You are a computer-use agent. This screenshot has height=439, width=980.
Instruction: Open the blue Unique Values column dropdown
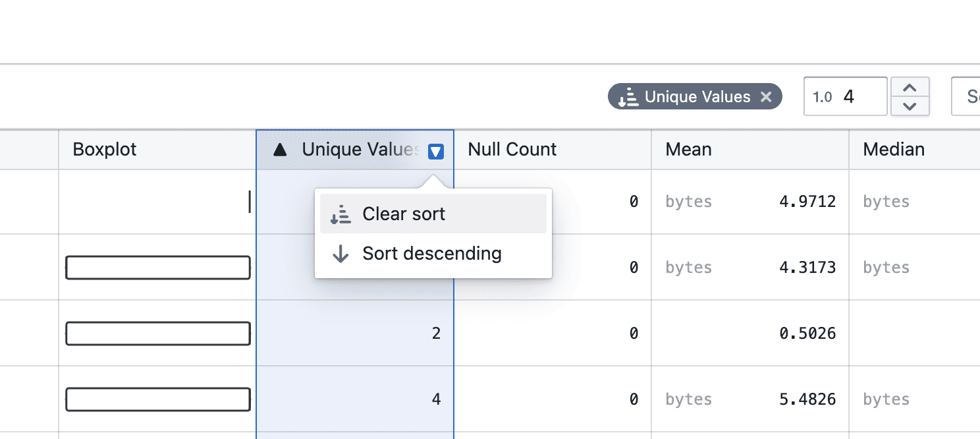pos(435,152)
